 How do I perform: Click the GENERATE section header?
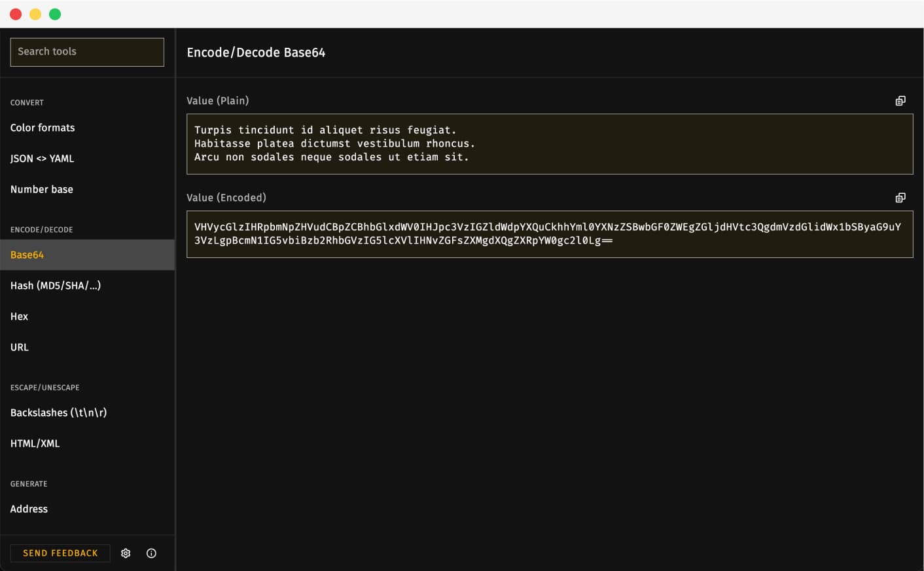[x=29, y=484]
